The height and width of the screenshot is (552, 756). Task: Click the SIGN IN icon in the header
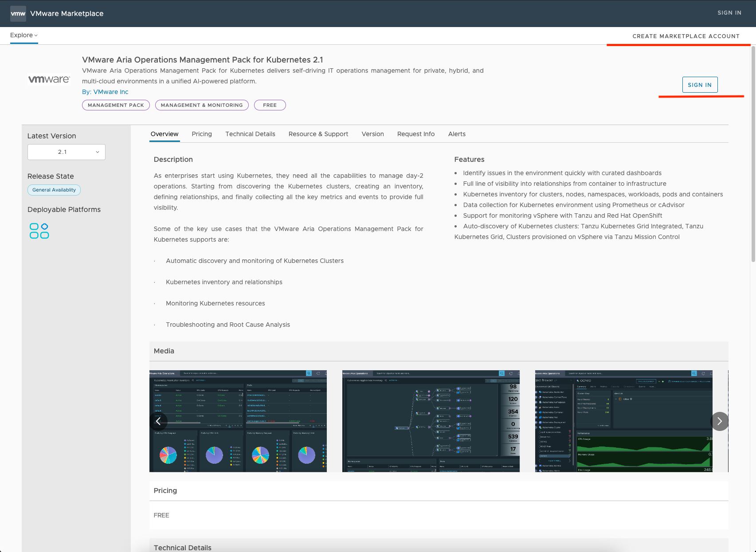(x=729, y=13)
